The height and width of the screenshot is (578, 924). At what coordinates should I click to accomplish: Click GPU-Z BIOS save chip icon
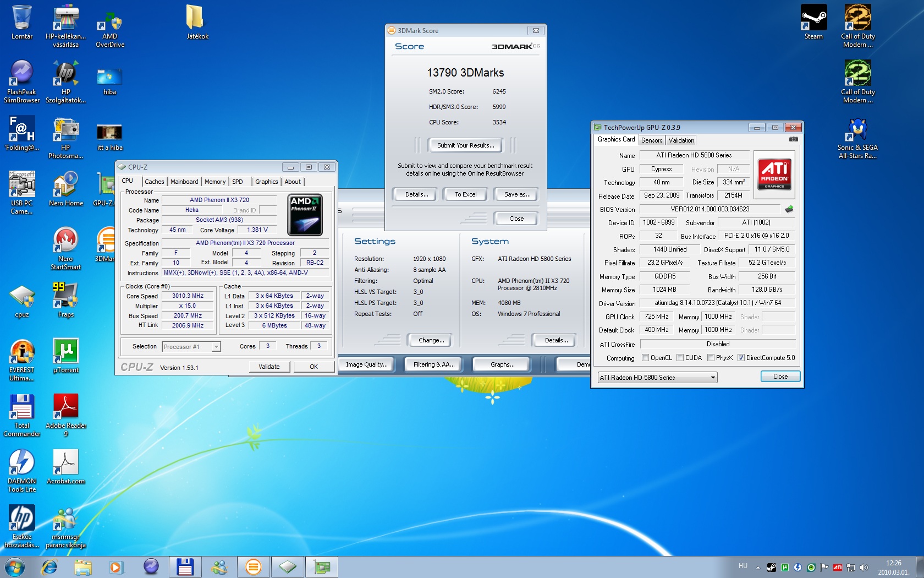click(x=789, y=209)
